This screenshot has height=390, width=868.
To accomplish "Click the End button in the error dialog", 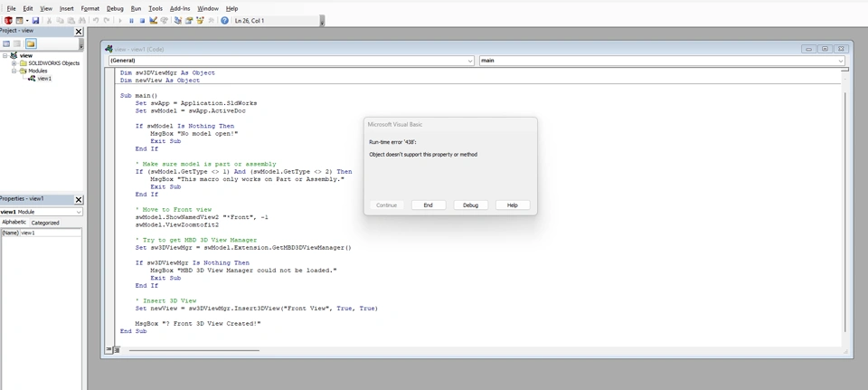I will [x=428, y=205].
